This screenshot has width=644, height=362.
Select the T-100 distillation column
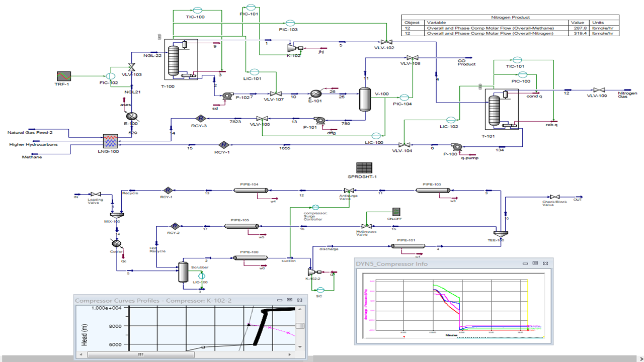(x=174, y=60)
